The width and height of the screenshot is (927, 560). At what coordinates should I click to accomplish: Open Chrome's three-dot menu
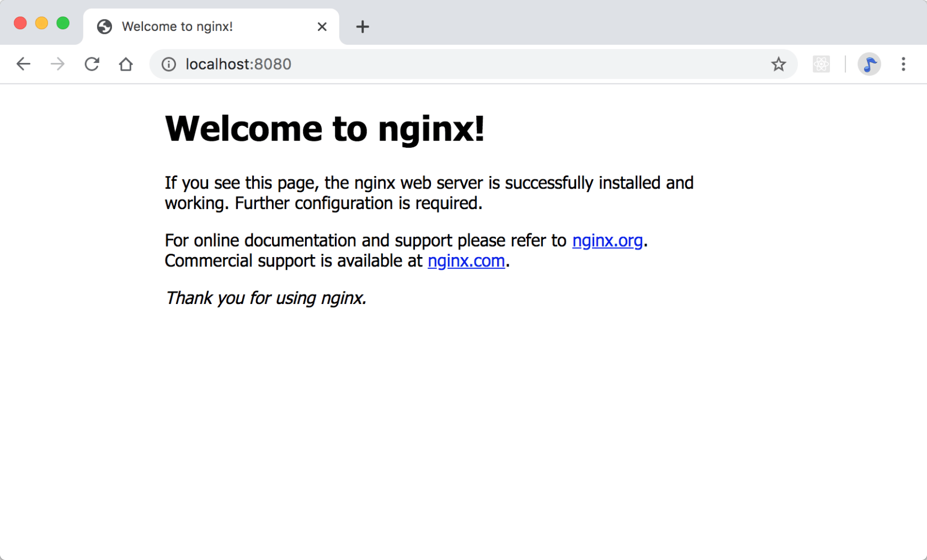coord(903,64)
